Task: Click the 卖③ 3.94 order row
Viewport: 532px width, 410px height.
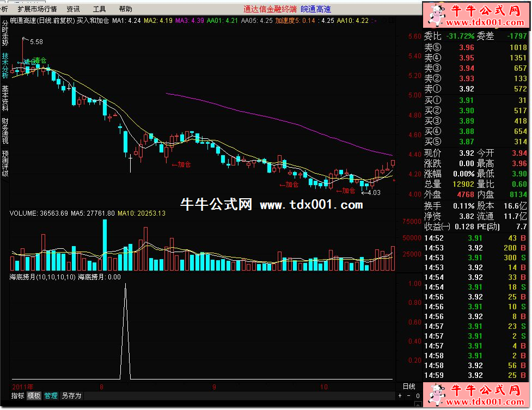Action: tap(476, 68)
